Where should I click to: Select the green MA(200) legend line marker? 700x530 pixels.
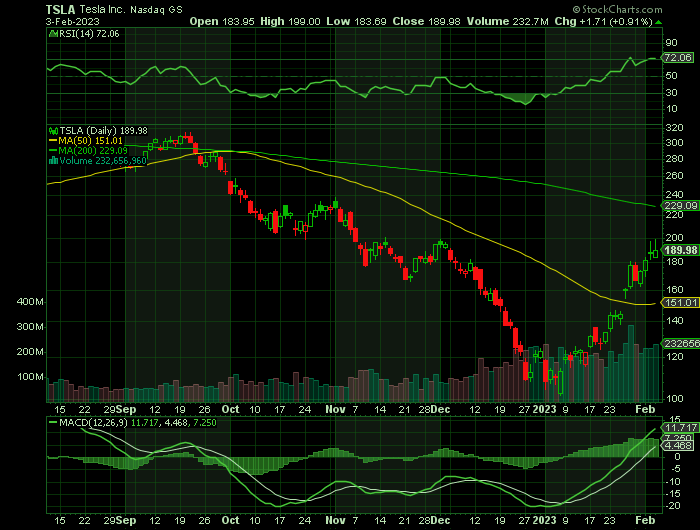click(53, 151)
